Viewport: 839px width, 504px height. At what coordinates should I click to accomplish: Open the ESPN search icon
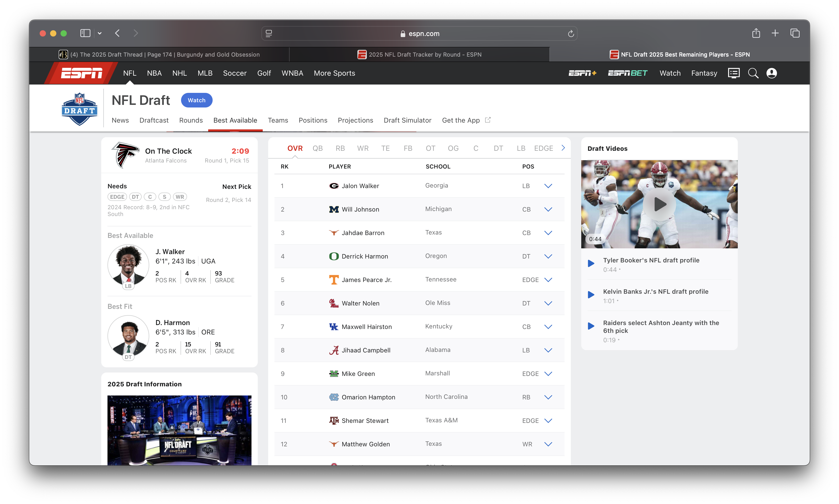[753, 73]
